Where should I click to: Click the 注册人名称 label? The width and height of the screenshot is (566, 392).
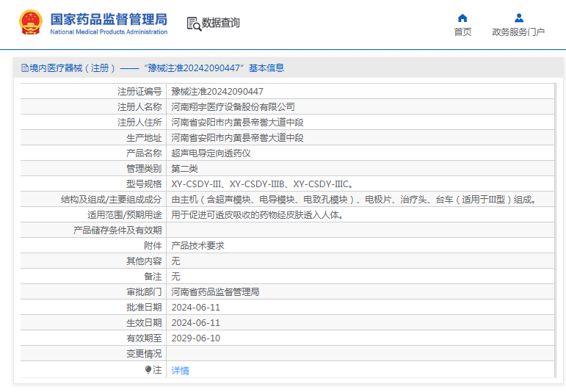coord(139,107)
